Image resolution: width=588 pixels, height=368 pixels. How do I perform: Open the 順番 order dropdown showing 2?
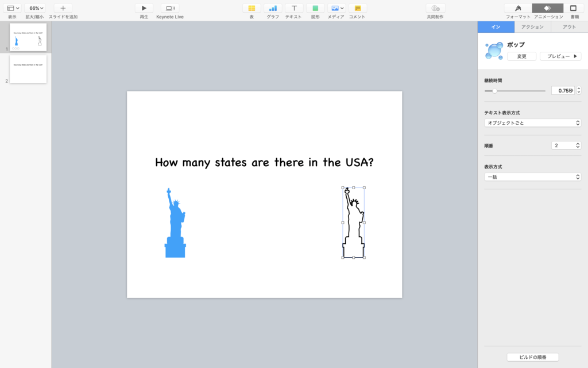566,145
